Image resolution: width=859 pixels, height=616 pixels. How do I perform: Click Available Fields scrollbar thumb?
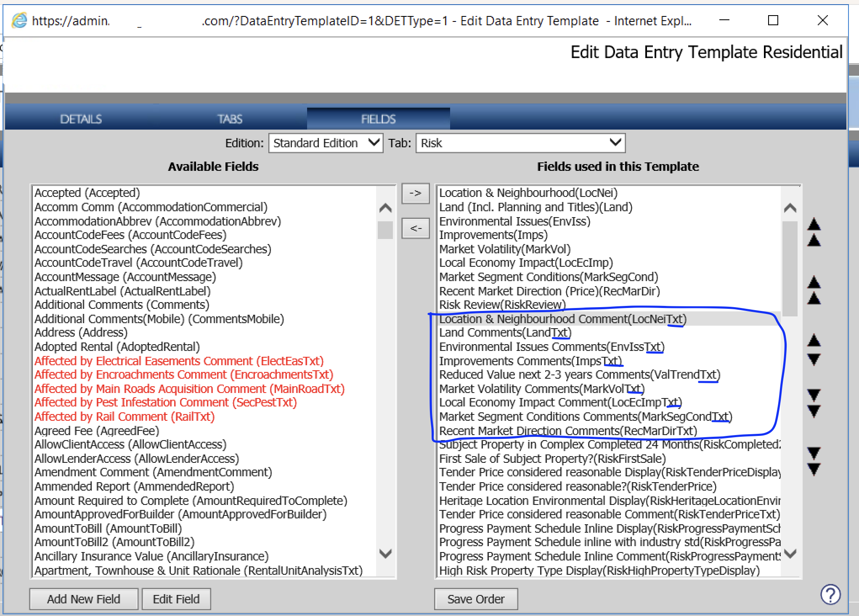click(x=385, y=230)
